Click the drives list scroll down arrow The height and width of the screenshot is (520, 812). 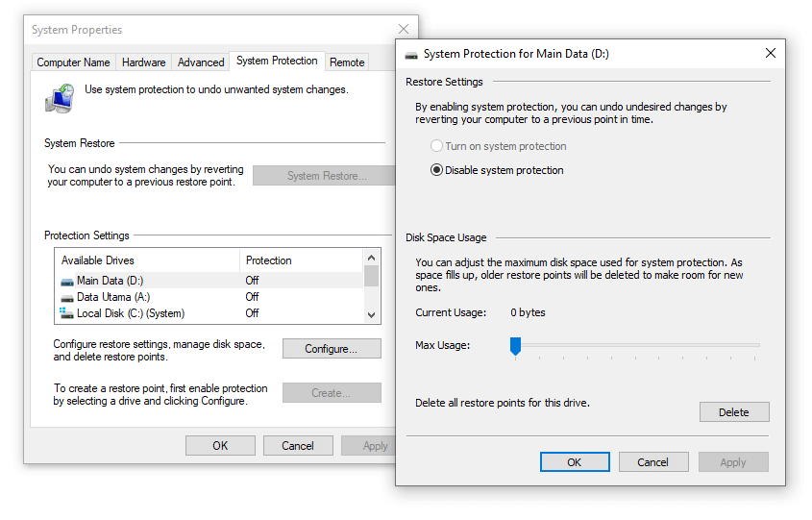(371, 314)
